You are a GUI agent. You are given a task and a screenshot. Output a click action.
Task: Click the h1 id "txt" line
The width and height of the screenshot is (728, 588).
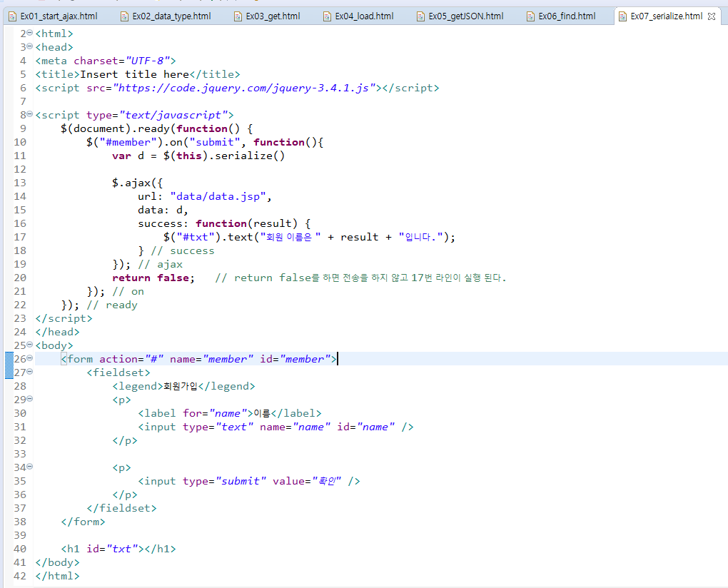point(118,549)
